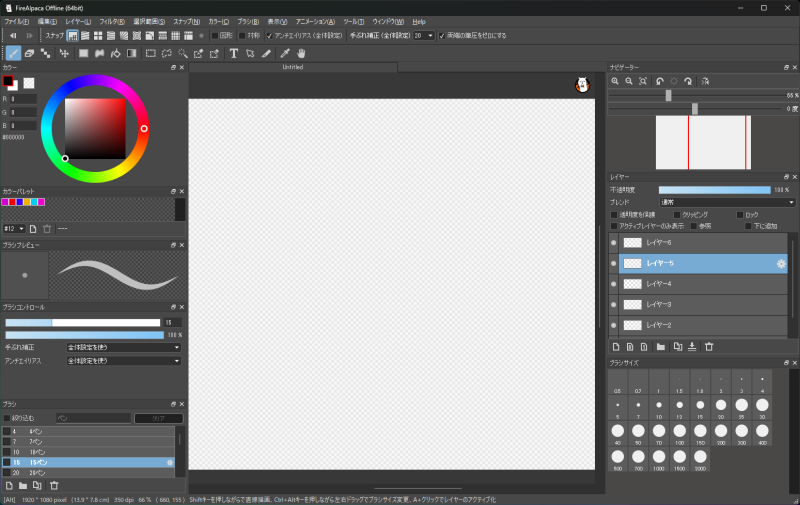Select the Hand pan tool
This screenshot has width=800, height=505.
click(301, 53)
